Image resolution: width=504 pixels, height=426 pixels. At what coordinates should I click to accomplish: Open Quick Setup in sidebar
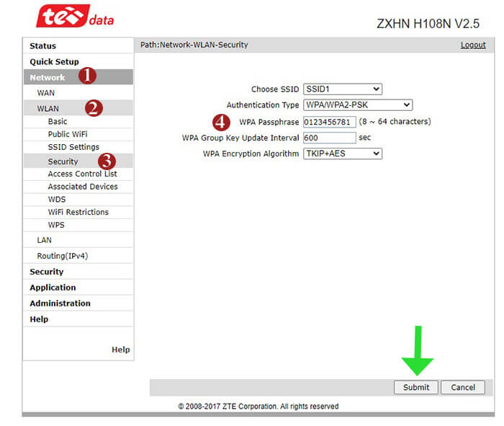click(x=54, y=62)
